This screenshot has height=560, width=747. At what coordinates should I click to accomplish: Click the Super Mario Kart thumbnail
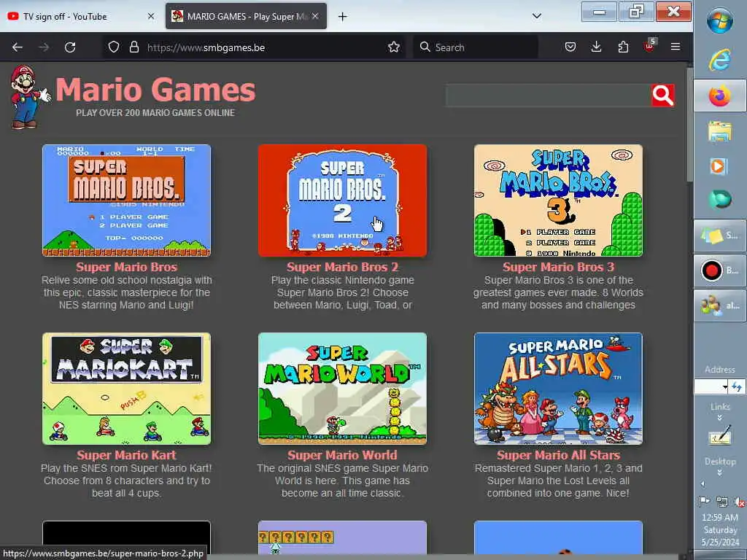(127, 389)
